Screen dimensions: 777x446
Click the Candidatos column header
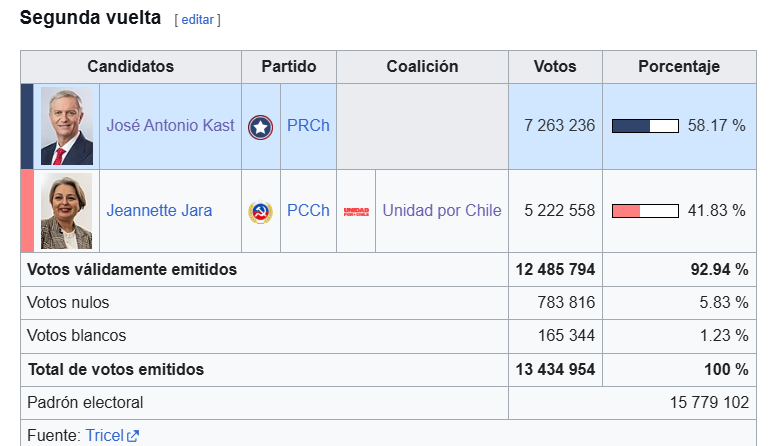(x=131, y=66)
